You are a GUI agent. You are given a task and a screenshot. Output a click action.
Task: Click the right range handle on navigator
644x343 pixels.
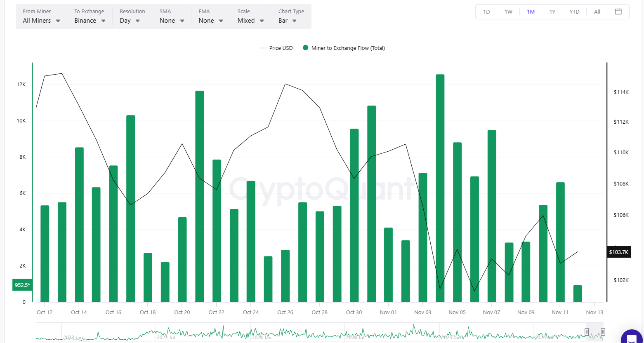pos(603,332)
